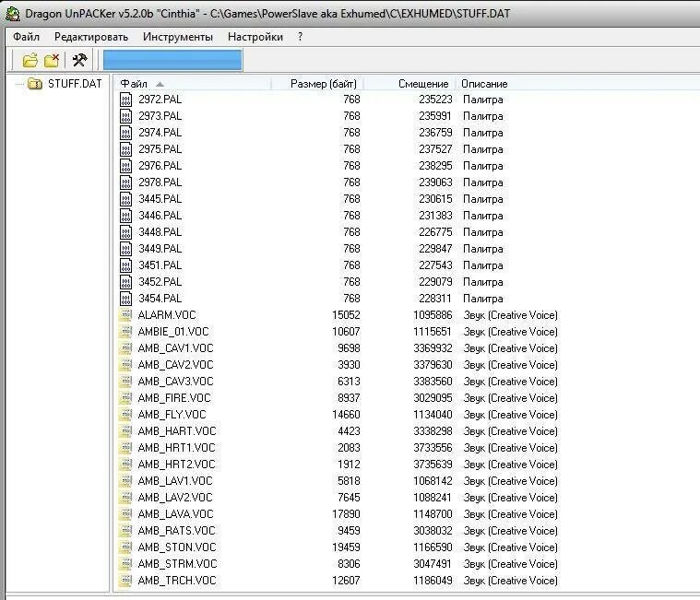Screen dimensions: 700x600
Task: Click the STUFF.DAT folder icon in tree
Action: click(x=35, y=84)
